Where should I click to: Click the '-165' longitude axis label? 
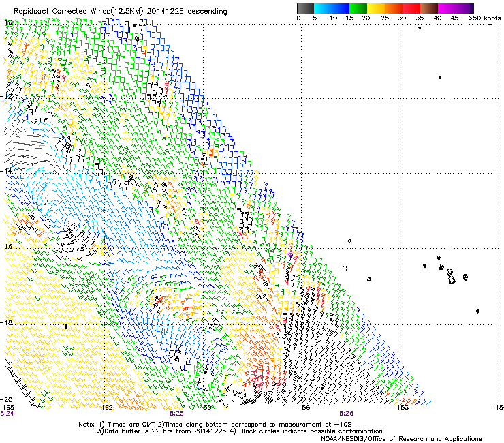[x=7, y=408]
